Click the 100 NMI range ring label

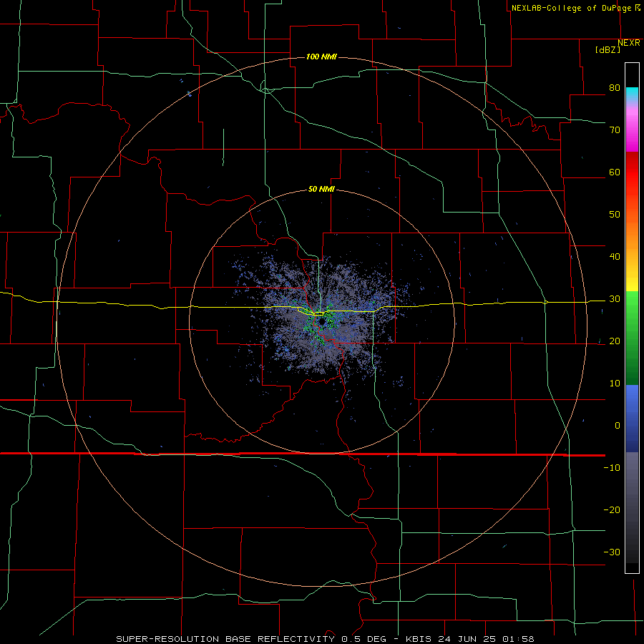pos(321,57)
